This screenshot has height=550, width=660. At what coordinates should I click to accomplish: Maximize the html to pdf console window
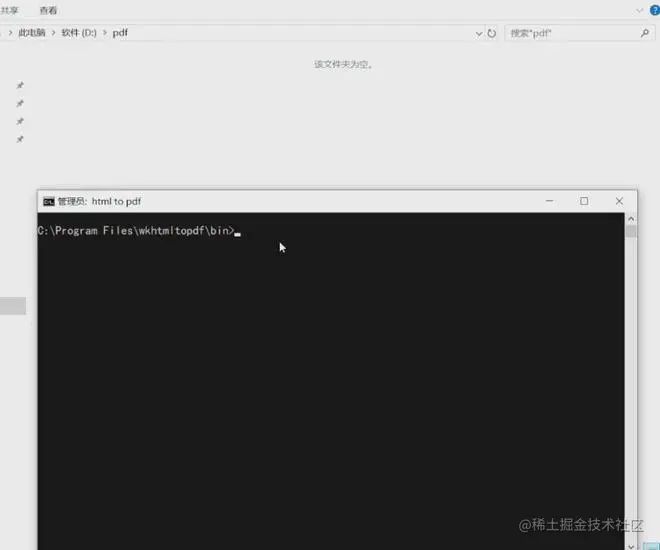584,201
